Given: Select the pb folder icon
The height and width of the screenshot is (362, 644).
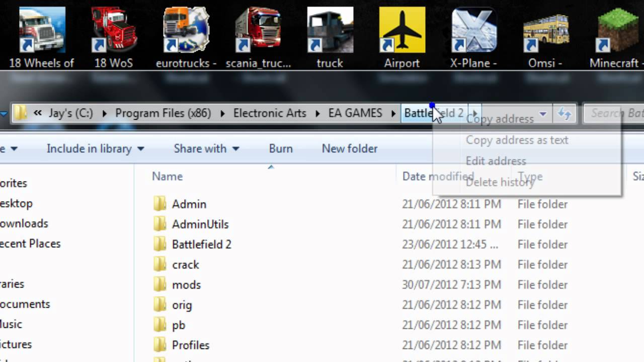Looking at the screenshot, I should coord(159,325).
